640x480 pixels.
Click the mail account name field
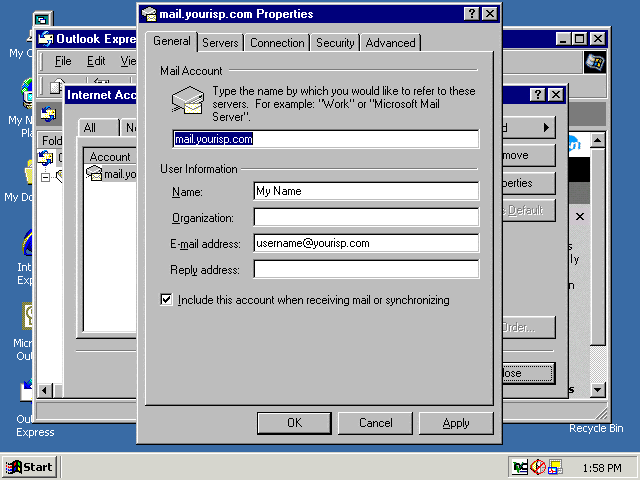[326, 139]
